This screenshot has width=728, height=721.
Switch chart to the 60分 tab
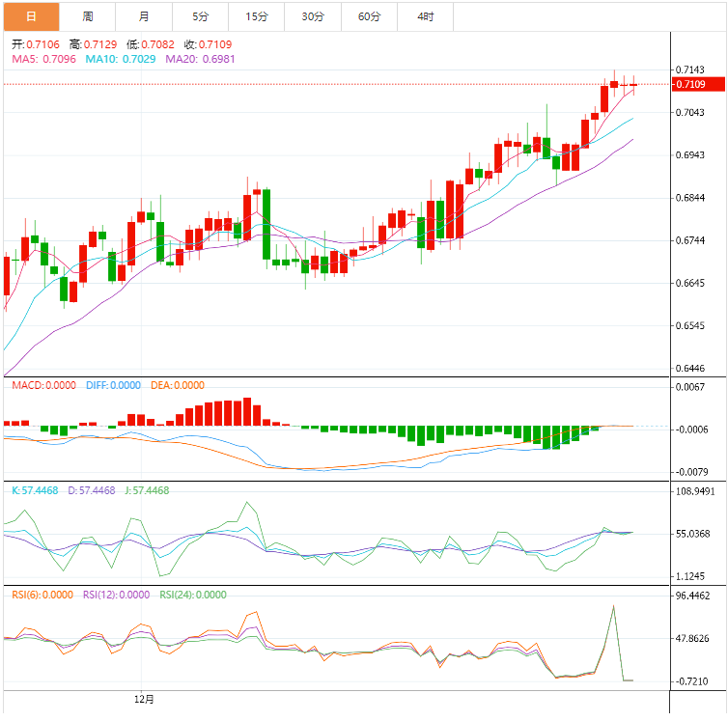369,16
